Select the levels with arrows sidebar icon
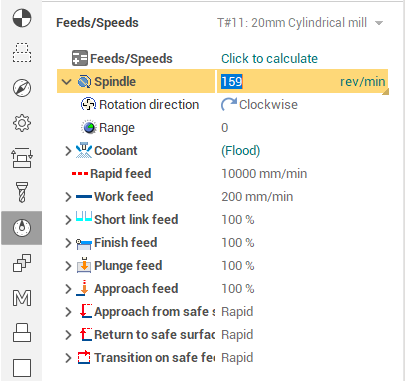The height and width of the screenshot is (382, 405). (x=22, y=158)
